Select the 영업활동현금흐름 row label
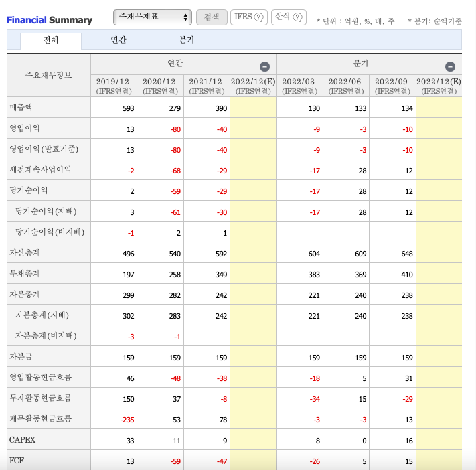 click(x=40, y=377)
